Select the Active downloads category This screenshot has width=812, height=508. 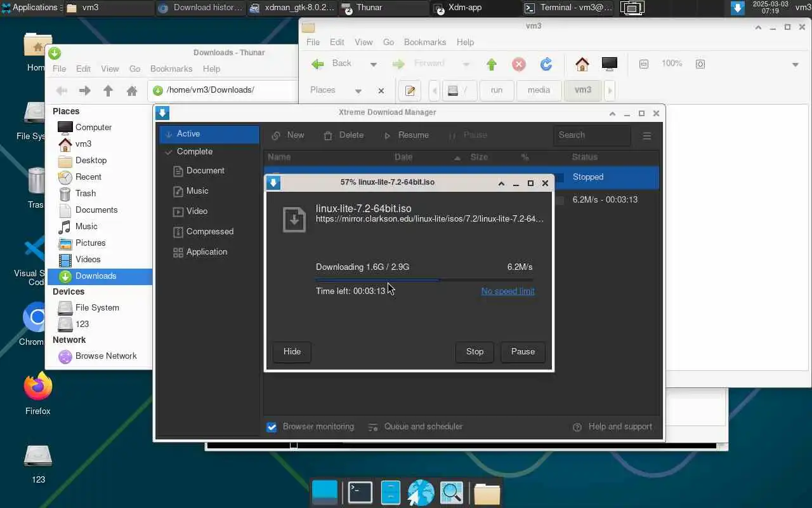coord(209,134)
